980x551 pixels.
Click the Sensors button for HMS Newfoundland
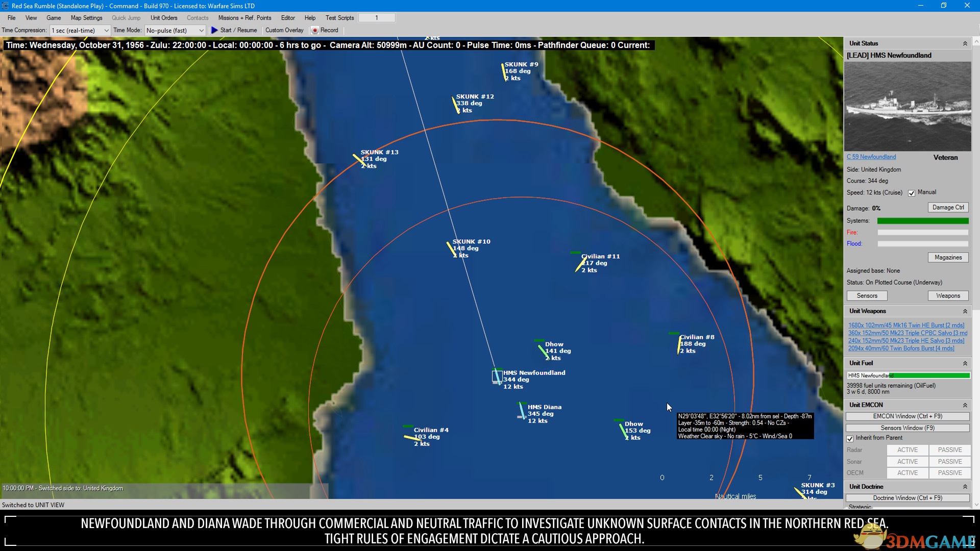tap(867, 295)
